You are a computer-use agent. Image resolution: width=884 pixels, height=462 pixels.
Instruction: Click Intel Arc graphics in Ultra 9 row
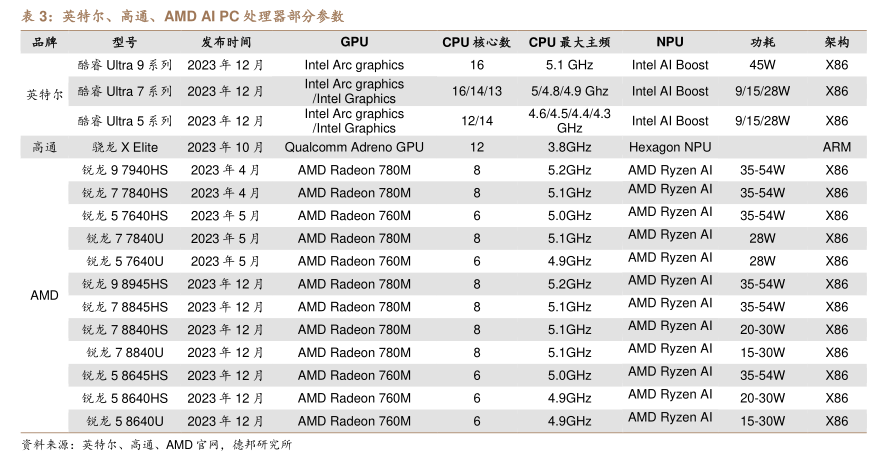[x=354, y=65]
